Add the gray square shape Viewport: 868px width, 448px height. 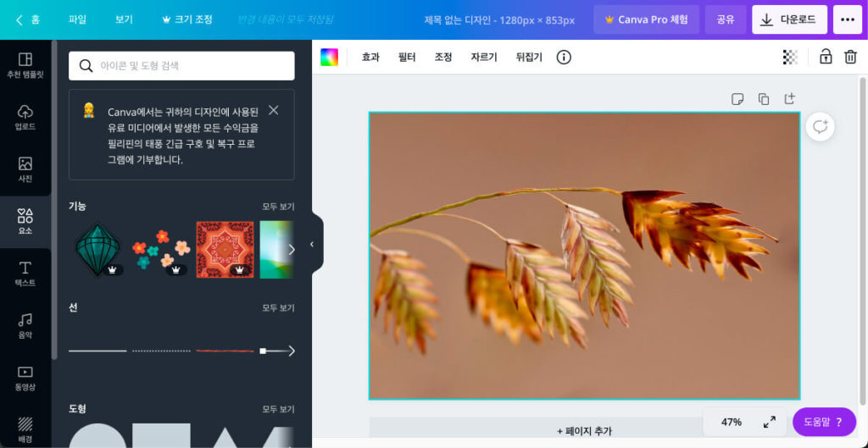pyautogui.click(x=161, y=436)
